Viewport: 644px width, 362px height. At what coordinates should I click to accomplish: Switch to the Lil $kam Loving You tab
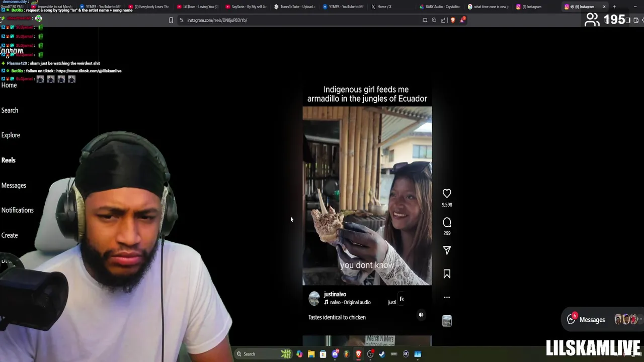point(197,7)
